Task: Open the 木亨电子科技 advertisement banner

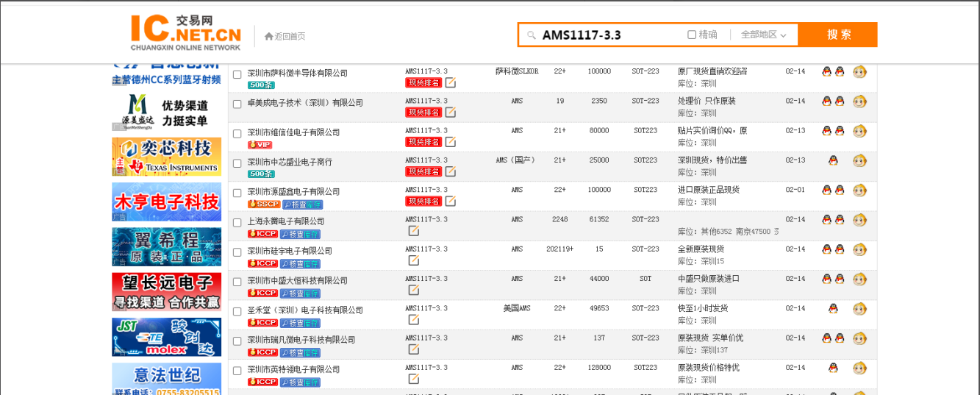Action: coord(166,202)
